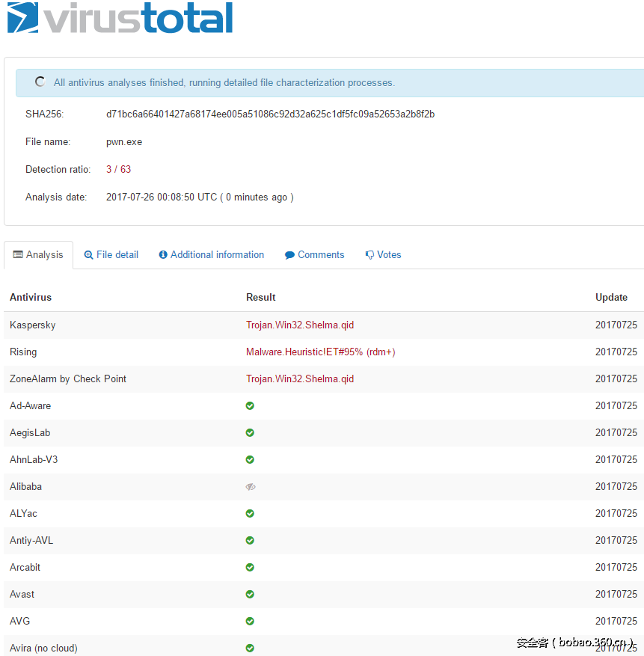Click the SHA256 label

point(44,114)
